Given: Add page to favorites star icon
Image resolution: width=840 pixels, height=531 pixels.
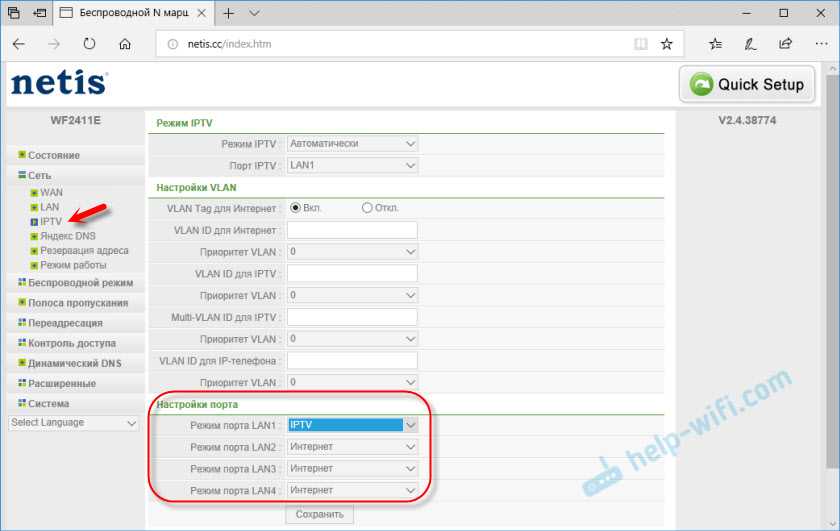Looking at the screenshot, I should click(x=667, y=44).
